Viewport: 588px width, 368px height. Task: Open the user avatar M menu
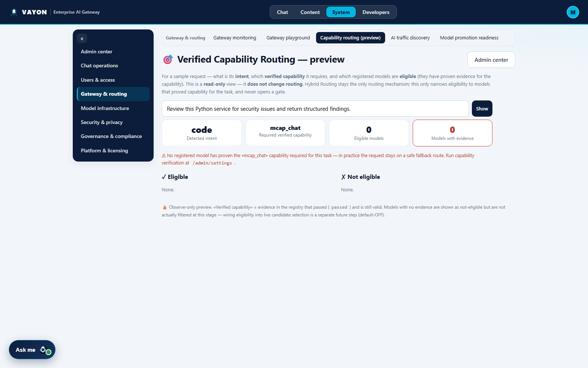pyautogui.click(x=573, y=12)
